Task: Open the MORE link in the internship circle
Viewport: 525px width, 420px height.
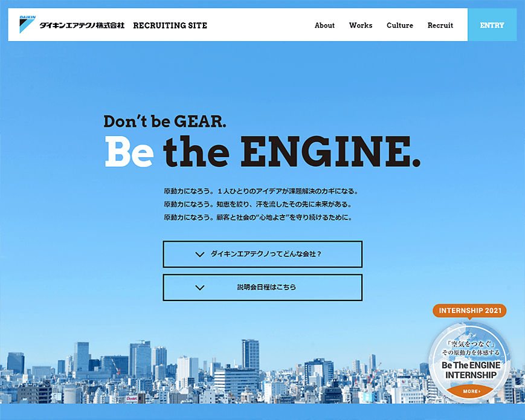Action: (470, 390)
